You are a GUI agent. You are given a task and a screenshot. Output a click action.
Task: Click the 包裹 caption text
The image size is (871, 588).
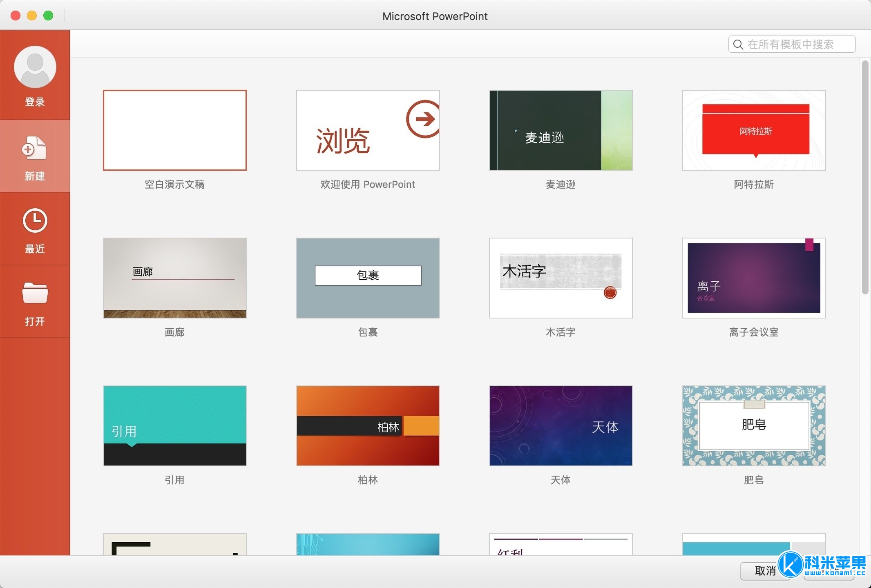tap(368, 332)
